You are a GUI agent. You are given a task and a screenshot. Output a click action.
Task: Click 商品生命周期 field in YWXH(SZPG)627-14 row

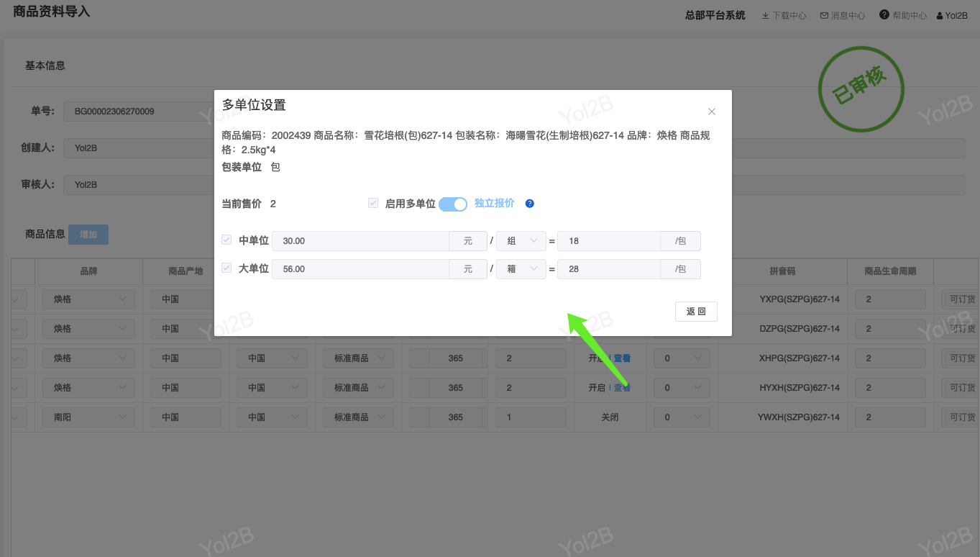click(890, 417)
